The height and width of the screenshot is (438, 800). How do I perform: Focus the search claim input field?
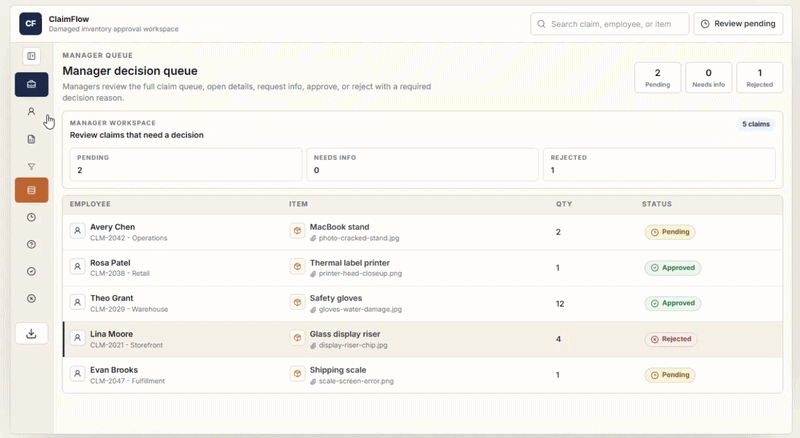click(610, 24)
